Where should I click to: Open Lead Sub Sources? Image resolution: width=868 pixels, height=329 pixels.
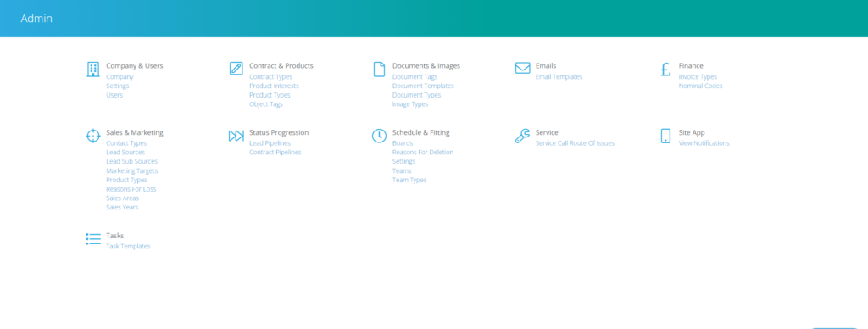click(x=131, y=161)
